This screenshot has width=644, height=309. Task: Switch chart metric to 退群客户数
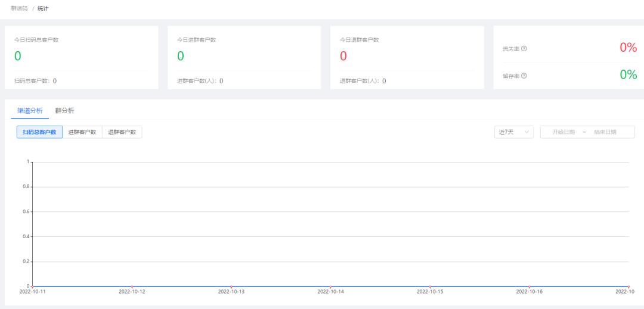coord(122,132)
